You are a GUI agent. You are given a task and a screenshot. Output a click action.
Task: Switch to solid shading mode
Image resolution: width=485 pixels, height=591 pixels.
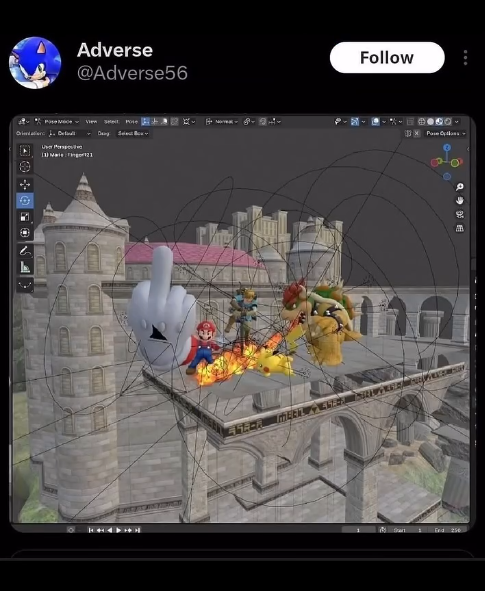pos(430,121)
